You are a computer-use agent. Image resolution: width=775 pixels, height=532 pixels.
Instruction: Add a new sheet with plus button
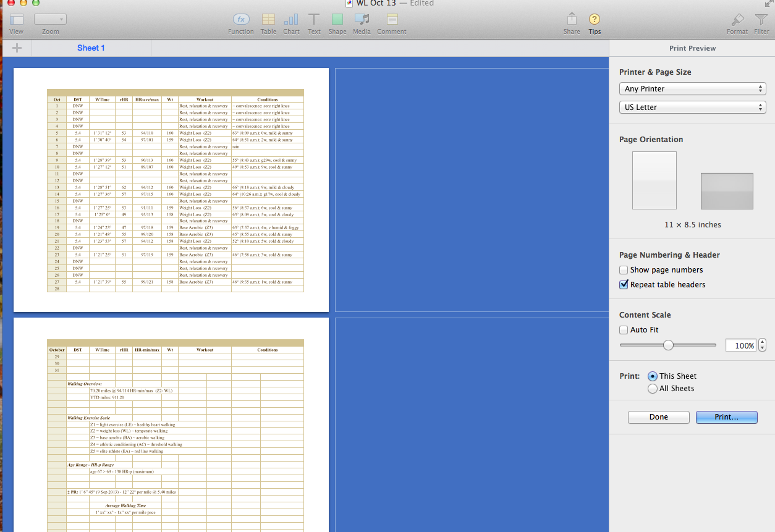tap(17, 48)
